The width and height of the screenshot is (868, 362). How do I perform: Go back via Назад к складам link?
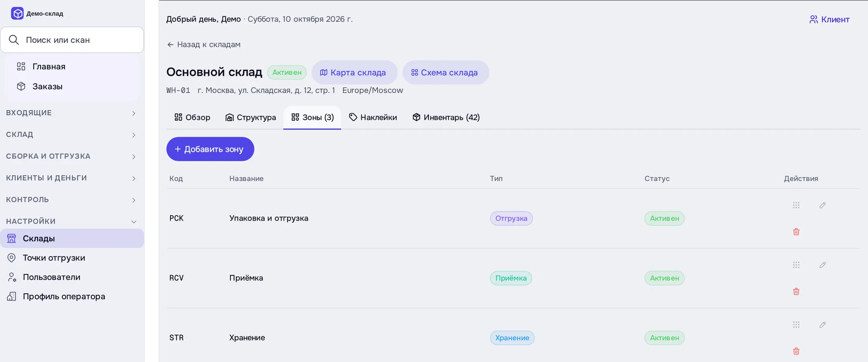tap(204, 45)
